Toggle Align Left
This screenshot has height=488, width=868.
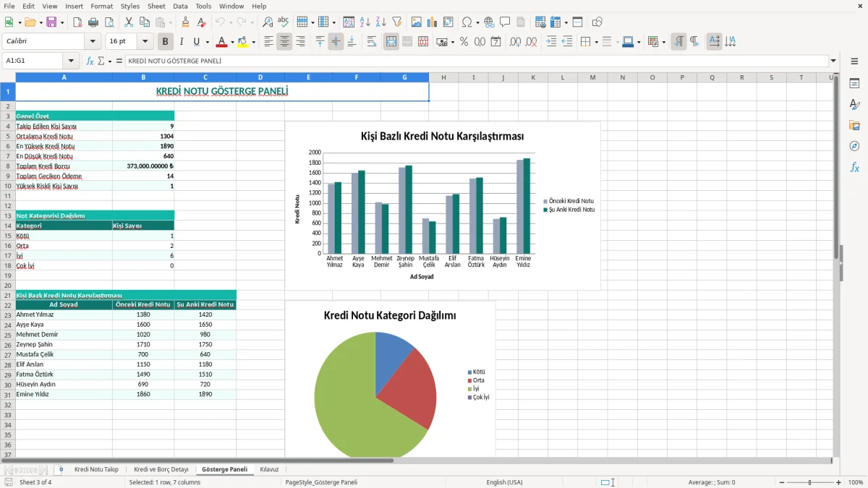pyautogui.click(x=268, y=42)
